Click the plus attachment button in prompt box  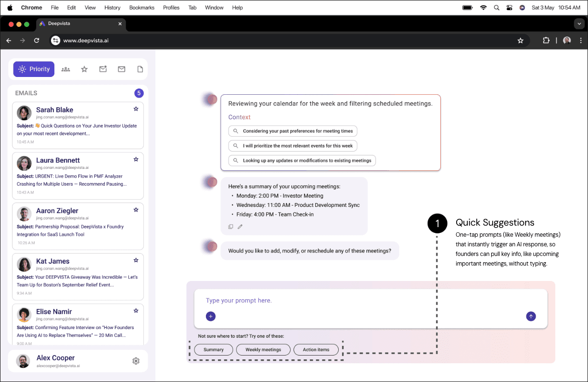point(211,316)
